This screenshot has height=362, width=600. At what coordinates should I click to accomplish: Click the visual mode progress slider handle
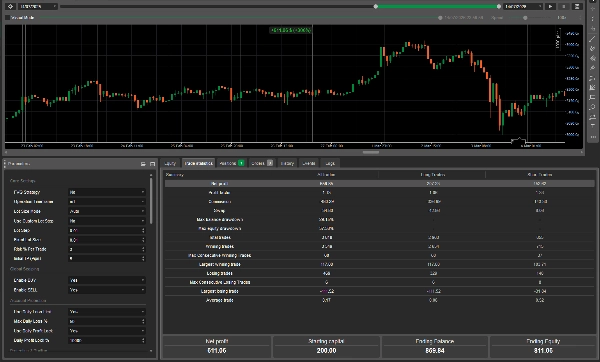coord(440,18)
